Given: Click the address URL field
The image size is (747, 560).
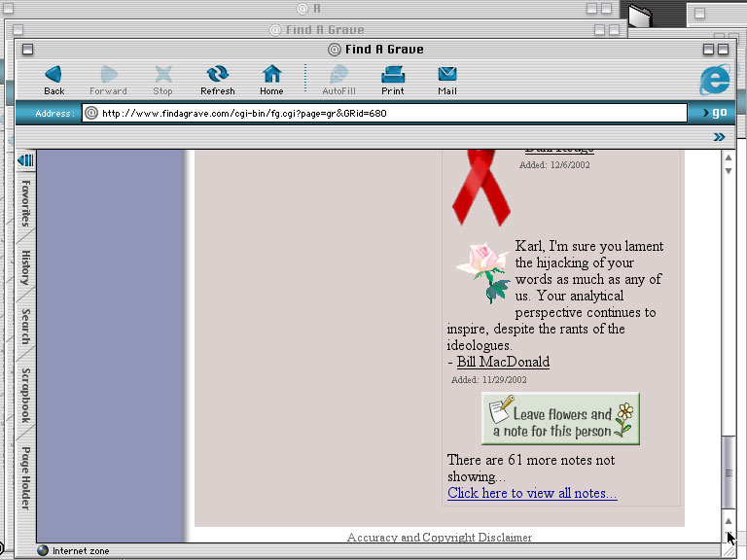Looking at the screenshot, I should pos(389,113).
